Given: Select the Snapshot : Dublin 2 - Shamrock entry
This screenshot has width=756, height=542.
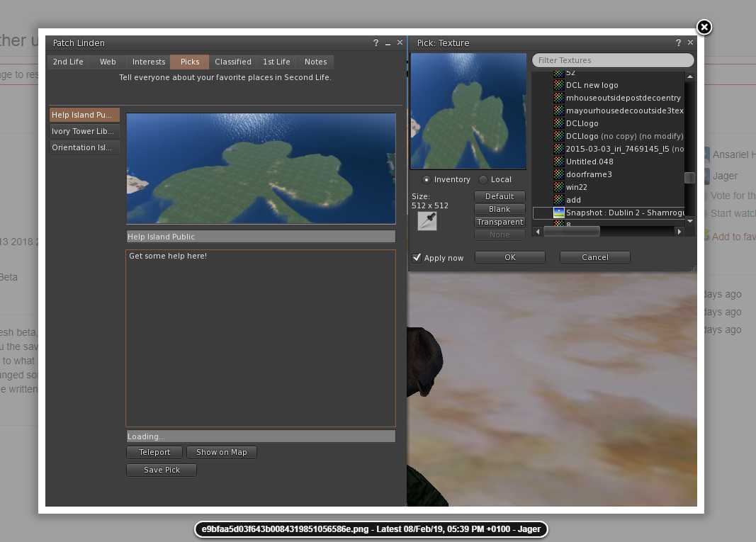Looking at the screenshot, I should click(609, 213).
